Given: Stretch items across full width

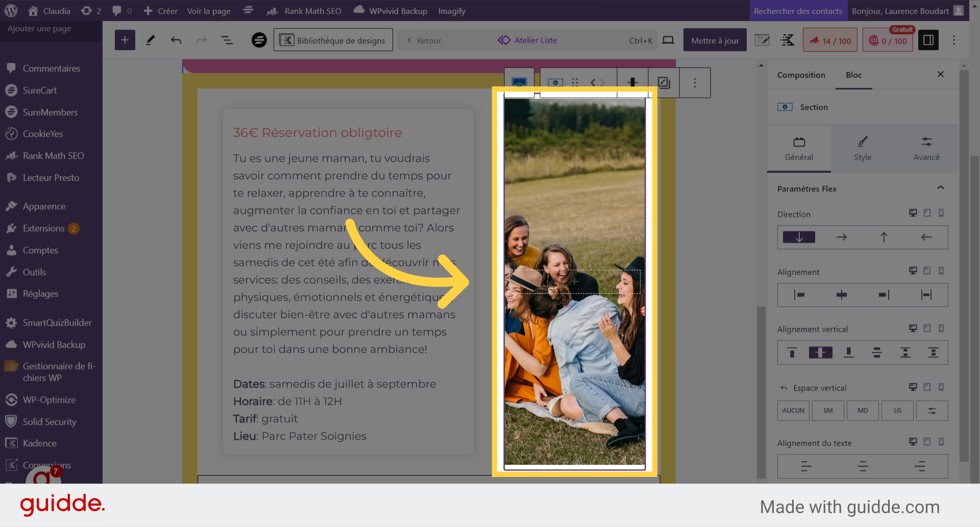Looking at the screenshot, I should (x=926, y=295).
